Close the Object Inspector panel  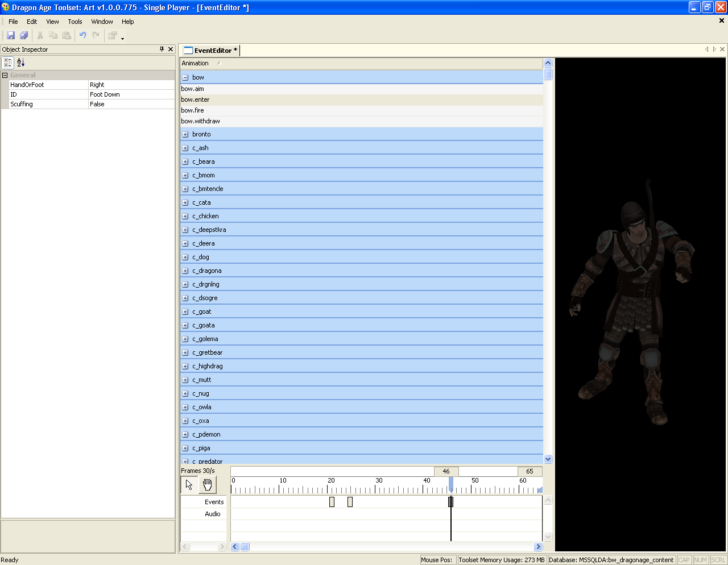coord(171,49)
